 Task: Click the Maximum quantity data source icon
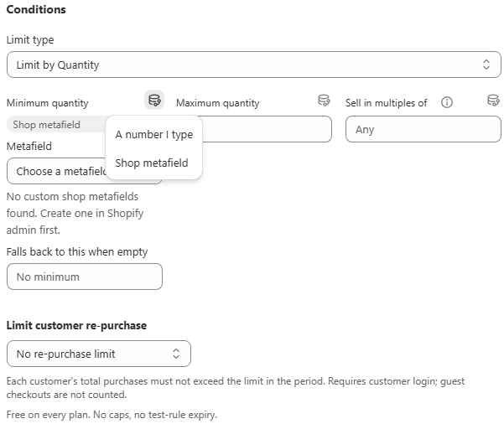click(x=324, y=101)
